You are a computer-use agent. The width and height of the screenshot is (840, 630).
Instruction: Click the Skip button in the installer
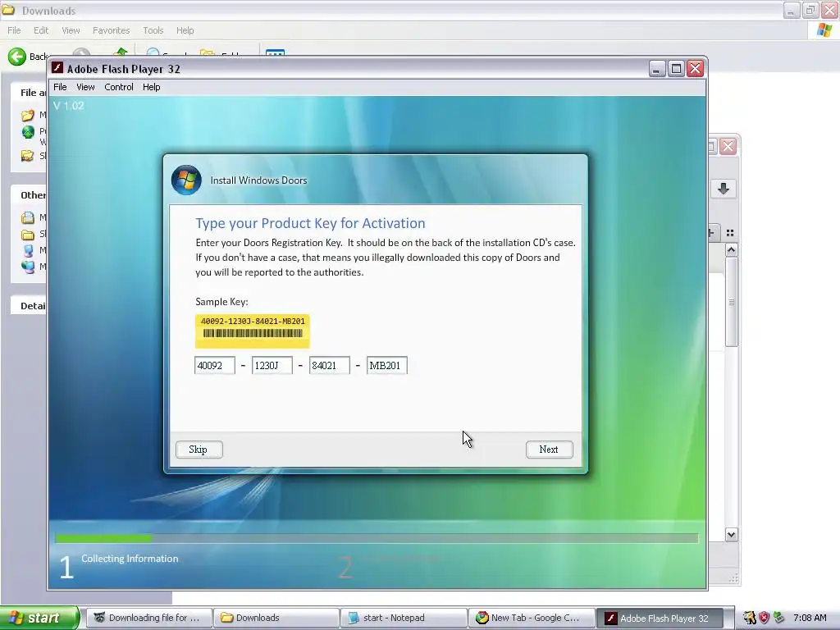[x=199, y=450]
